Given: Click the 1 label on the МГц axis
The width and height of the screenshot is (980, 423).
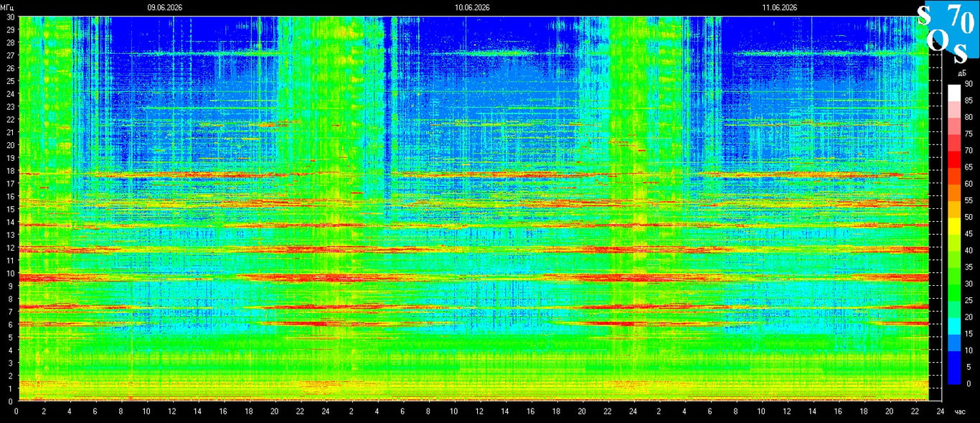Looking at the screenshot, I should (11, 389).
